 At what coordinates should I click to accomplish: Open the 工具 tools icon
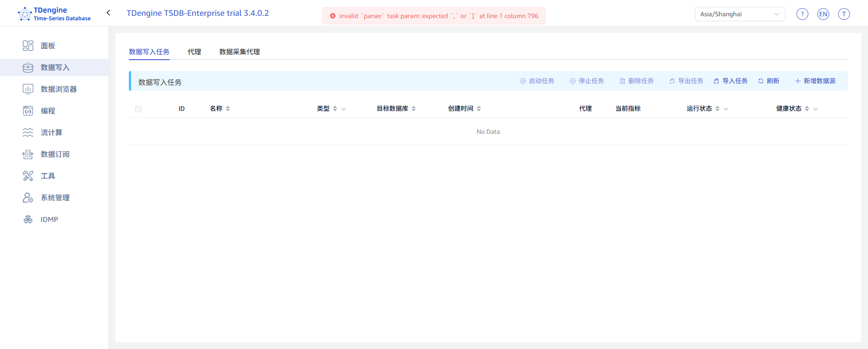point(28,176)
